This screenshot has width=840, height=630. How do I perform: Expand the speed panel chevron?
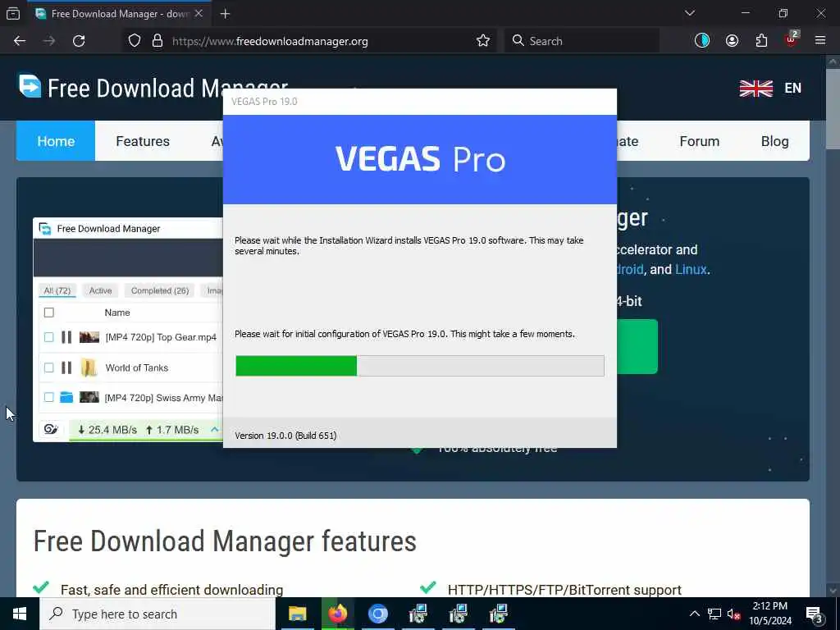214,429
